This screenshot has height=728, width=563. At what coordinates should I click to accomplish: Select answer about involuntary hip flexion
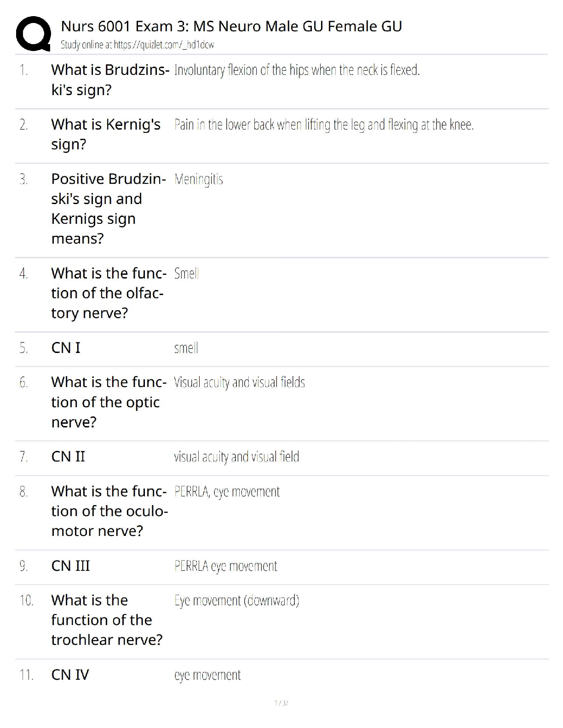pyautogui.click(x=297, y=70)
